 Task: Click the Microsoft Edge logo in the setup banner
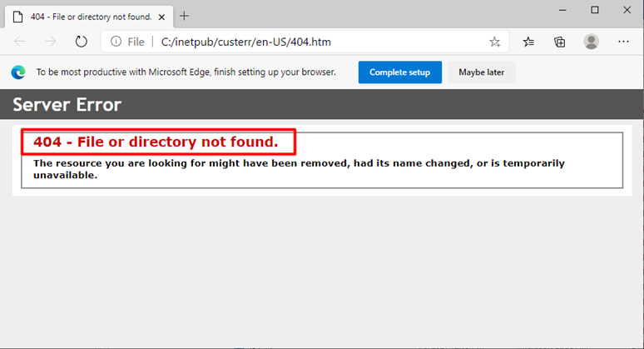[x=18, y=72]
